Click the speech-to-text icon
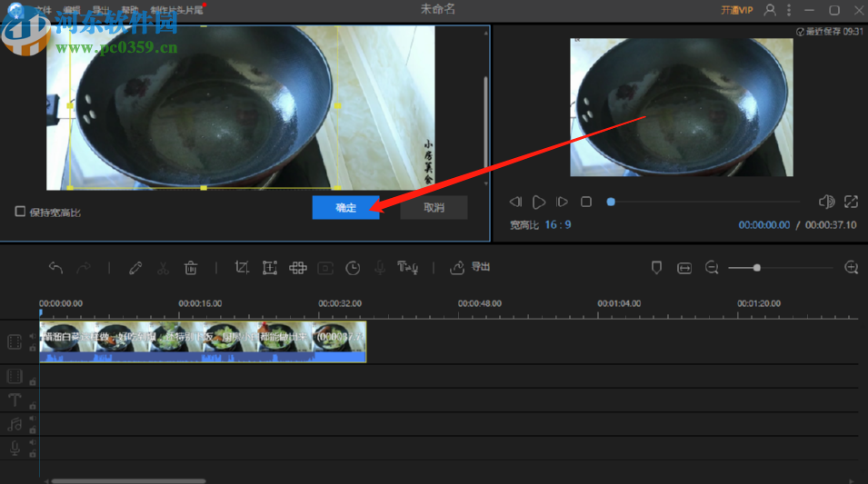The height and width of the screenshot is (484, 868). pos(407,267)
